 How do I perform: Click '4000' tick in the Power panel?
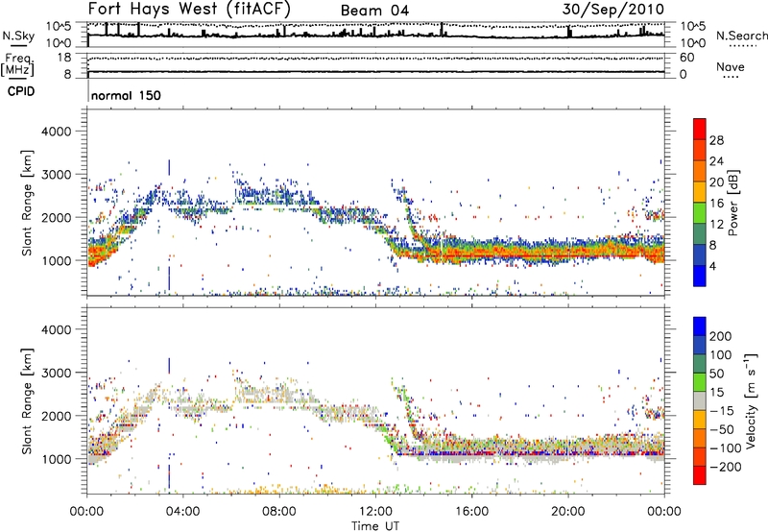57,132
